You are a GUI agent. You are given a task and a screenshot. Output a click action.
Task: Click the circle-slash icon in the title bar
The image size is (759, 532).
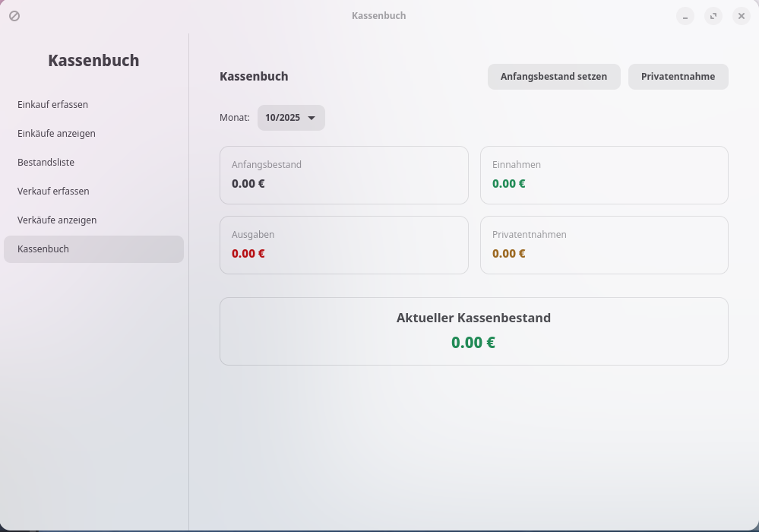[x=14, y=16]
